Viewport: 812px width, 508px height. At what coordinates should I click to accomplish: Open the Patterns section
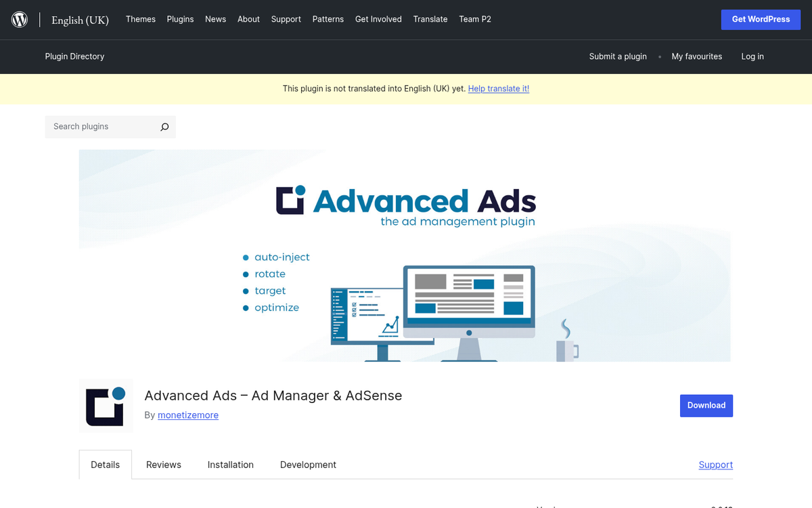(328, 19)
